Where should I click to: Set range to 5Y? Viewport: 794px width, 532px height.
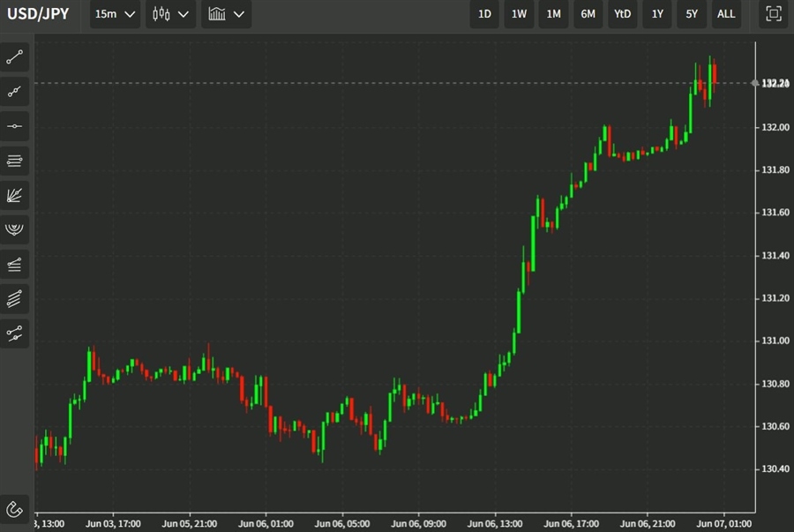[692, 13]
